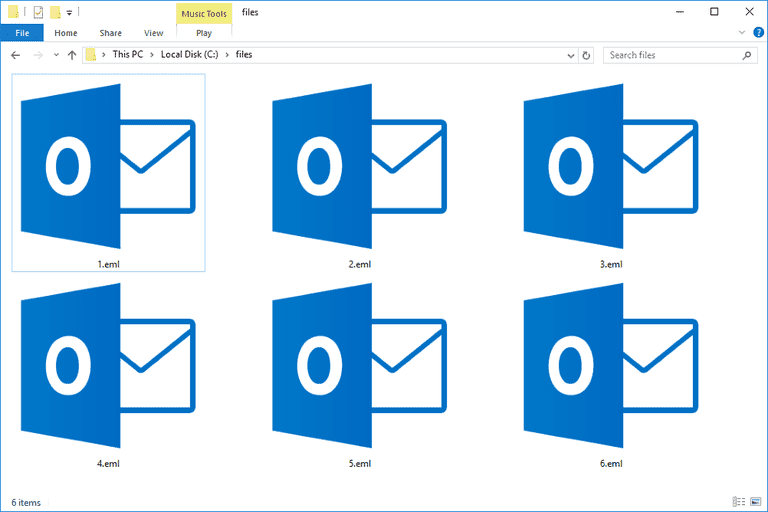The height and width of the screenshot is (512, 768).
Task: Open the recent locations dropdown
Action: pyautogui.click(x=55, y=55)
